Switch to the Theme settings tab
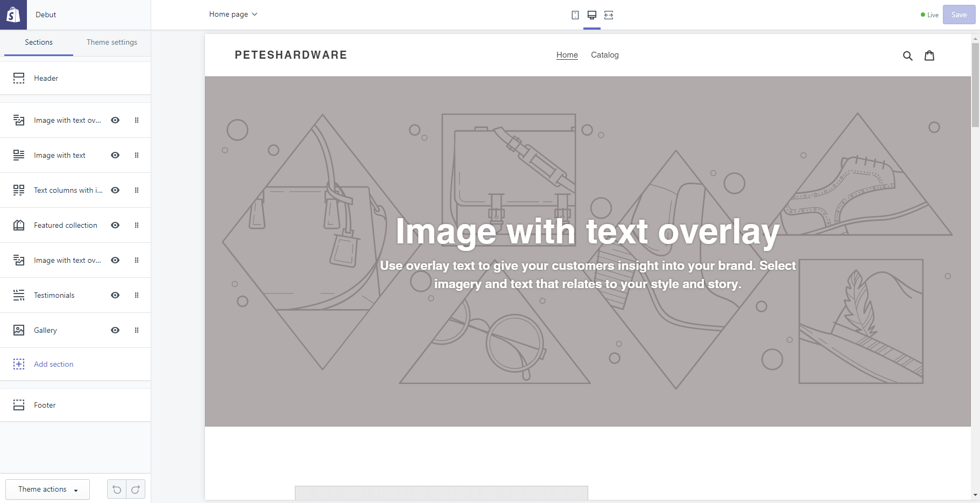The image size is (980, 503). click(x=111, y=42)
